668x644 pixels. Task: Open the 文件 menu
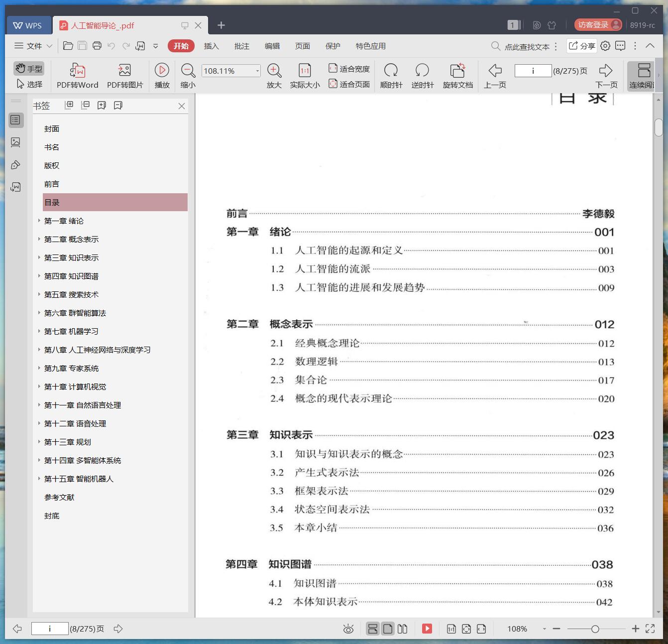point(33,46)
